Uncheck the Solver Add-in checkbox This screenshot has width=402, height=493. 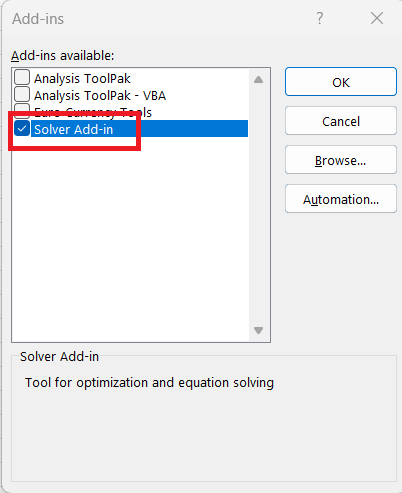22,129
